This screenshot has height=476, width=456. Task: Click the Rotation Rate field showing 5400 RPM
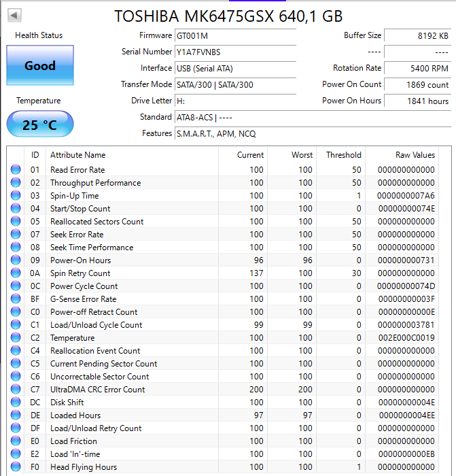(x=417, y=68)
